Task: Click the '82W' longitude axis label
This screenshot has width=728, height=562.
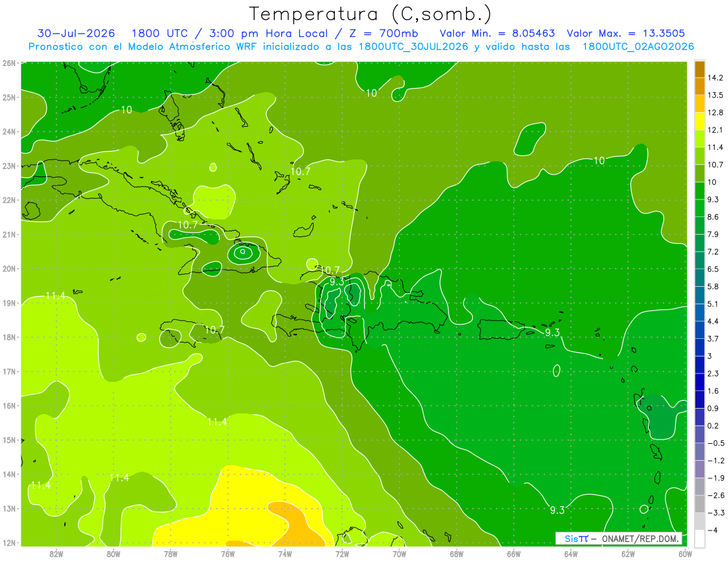Action: coord(56,554)
